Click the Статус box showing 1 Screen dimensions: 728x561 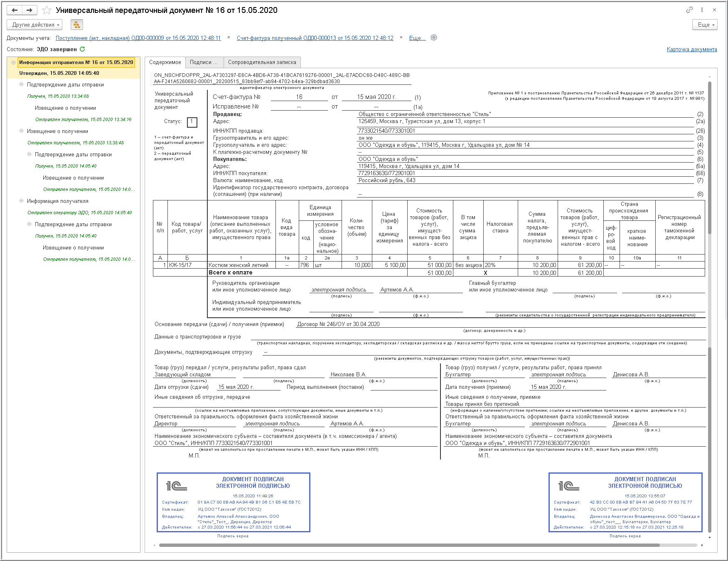click(x=192, y=122)
